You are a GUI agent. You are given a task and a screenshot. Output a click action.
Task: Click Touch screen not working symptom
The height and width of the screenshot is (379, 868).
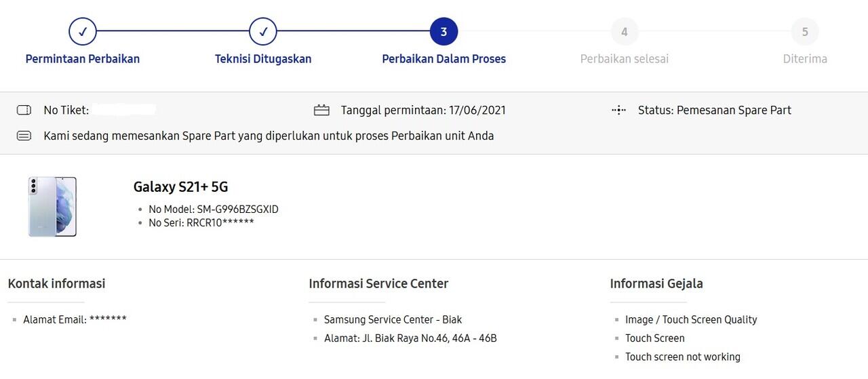[x=683, y=357]
